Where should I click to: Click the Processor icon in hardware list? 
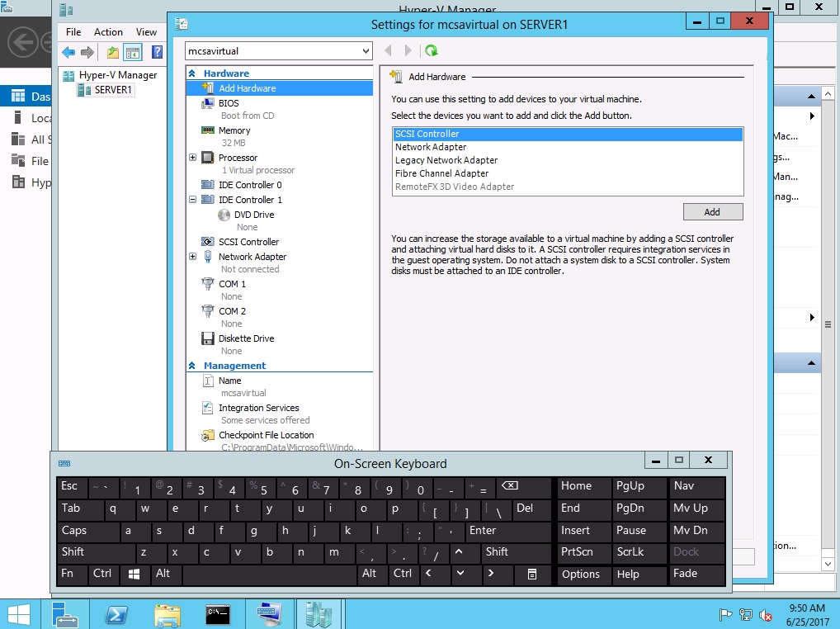[207, 158]
